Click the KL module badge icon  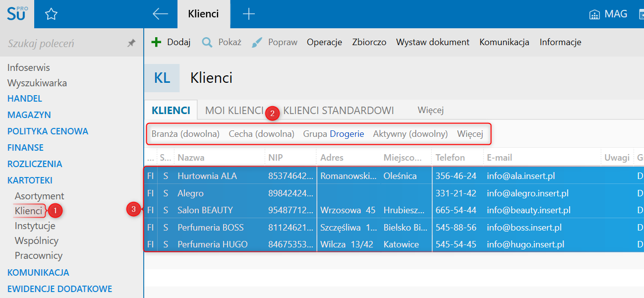pyautogui.click(x=162, y=78)
